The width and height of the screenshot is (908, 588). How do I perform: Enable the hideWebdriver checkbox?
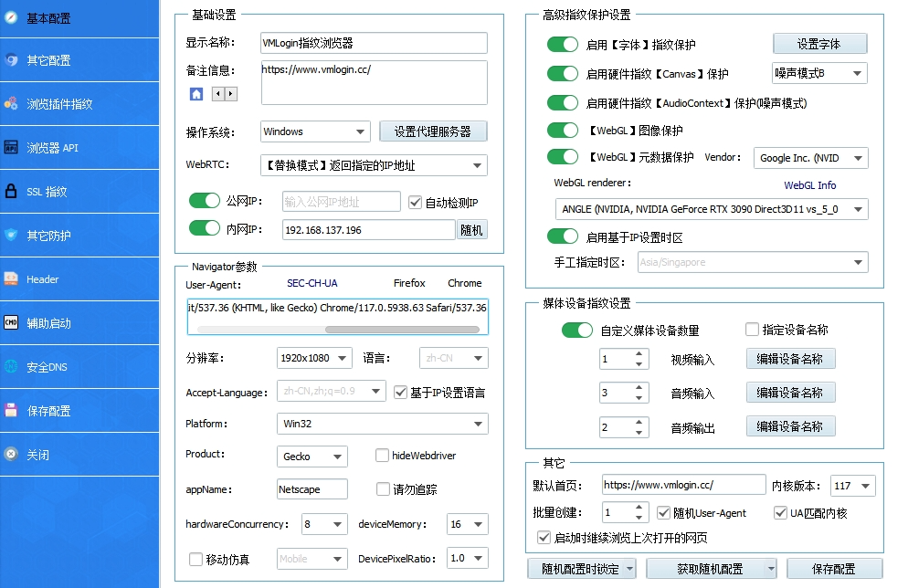[381, 456]
